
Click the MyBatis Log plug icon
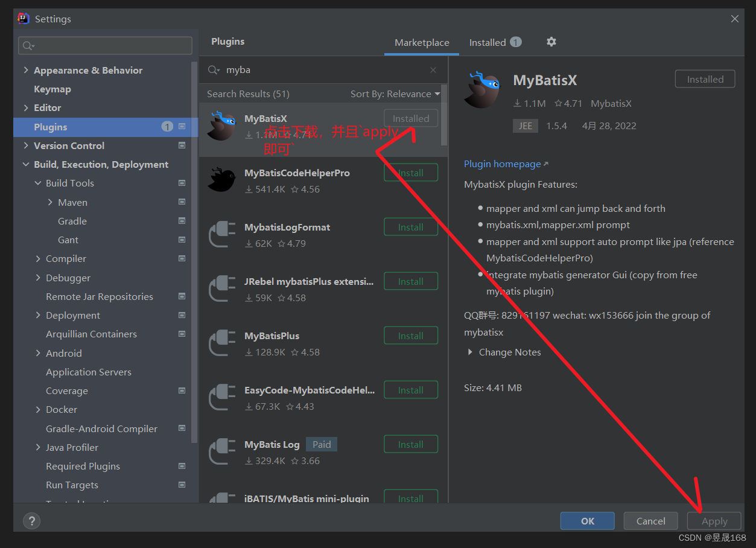(221, 451)
